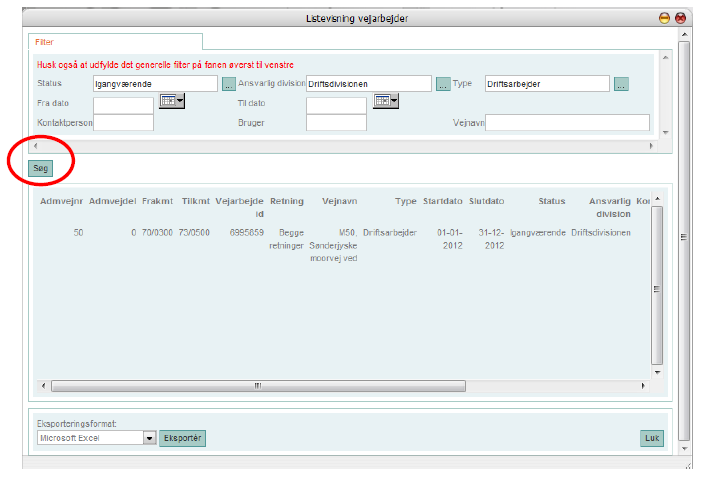Screen dimensions: 701x478
Task: Click the results table horizontal scrollbar
Action: click(255, 385)
